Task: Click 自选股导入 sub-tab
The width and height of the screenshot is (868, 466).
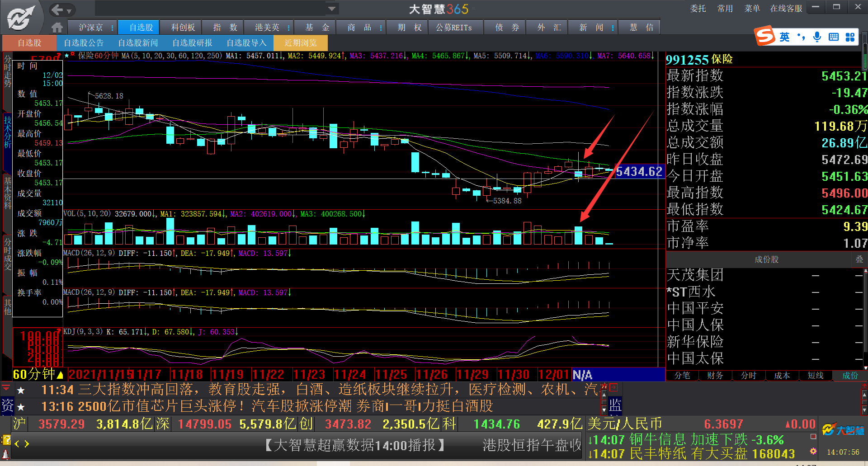Action: tap(246, 43)
